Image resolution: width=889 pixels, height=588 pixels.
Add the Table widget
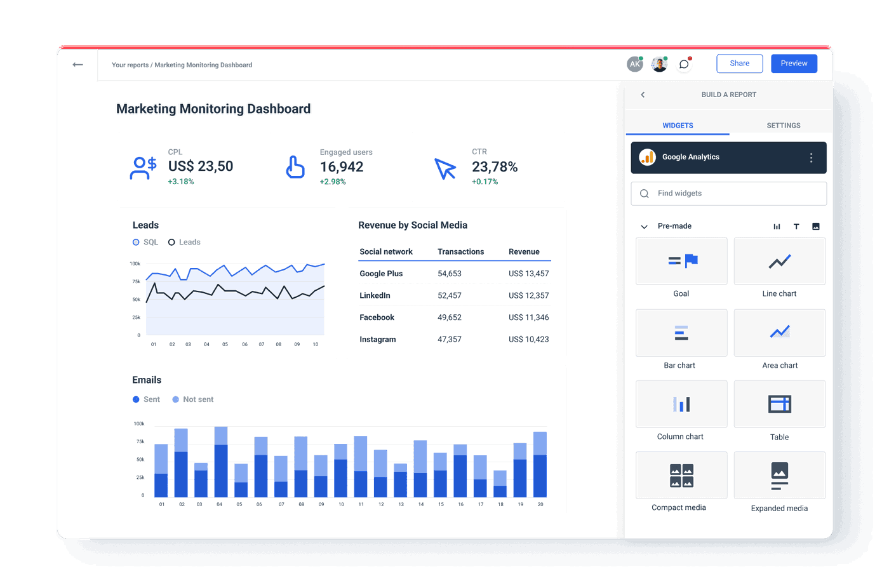[779, 404]
